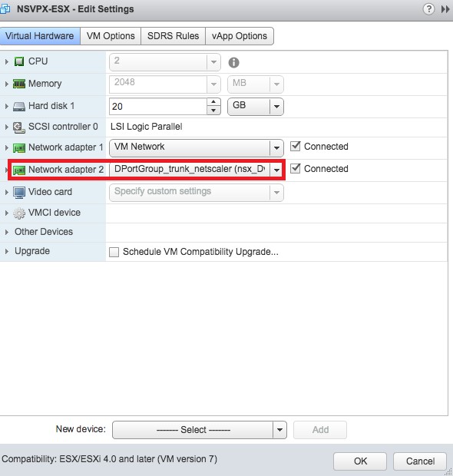The width and height of the screenshot is (453, 476).
Task: Click the Network adapter 1 card icon
Action: coord(19,148)
